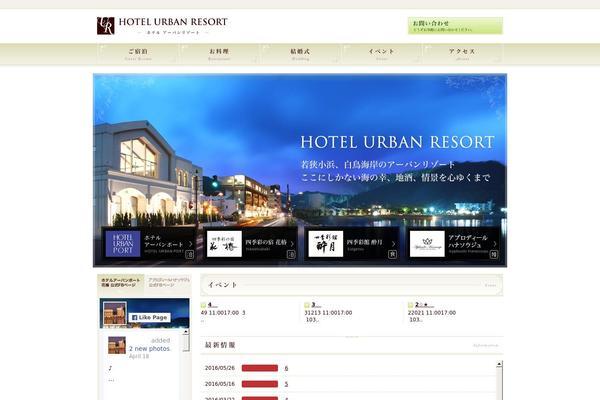Click the large HOTEL URBAN RESORT hero title
This screenshot has height=400, width=600.
(398, 142)
